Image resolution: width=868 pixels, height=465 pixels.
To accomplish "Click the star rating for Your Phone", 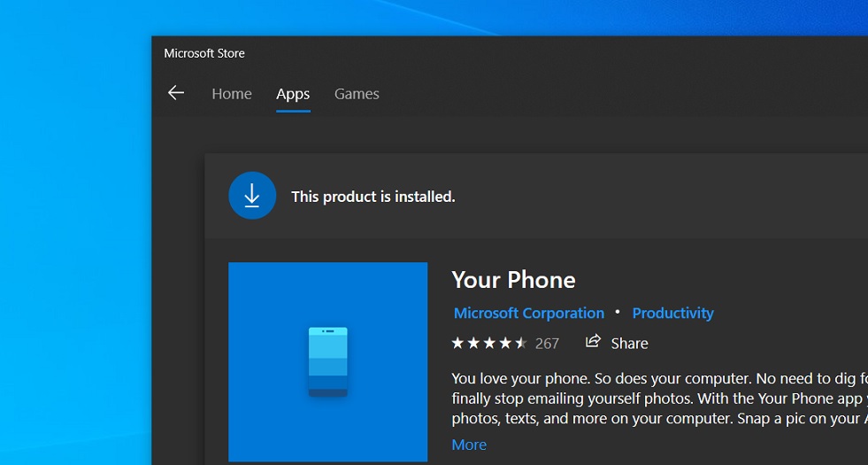I will click(x=489, y=344).
